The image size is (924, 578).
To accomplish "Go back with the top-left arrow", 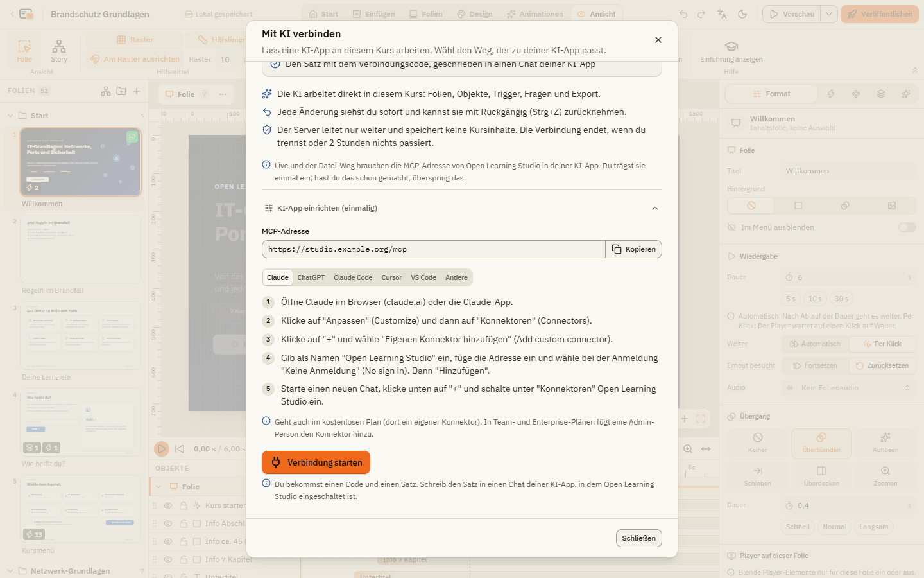I will coord(12,14).
